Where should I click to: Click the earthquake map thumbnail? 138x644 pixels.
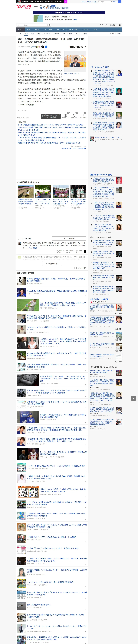tap(38, 18)
